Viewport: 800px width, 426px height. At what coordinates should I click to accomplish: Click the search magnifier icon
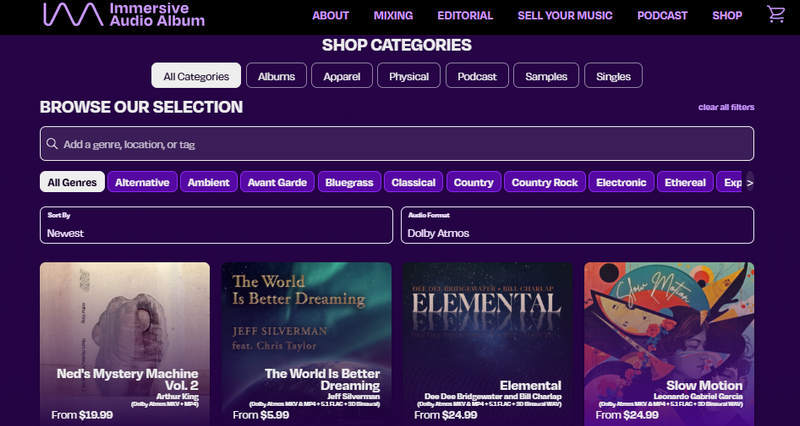(x=52, y=144)
